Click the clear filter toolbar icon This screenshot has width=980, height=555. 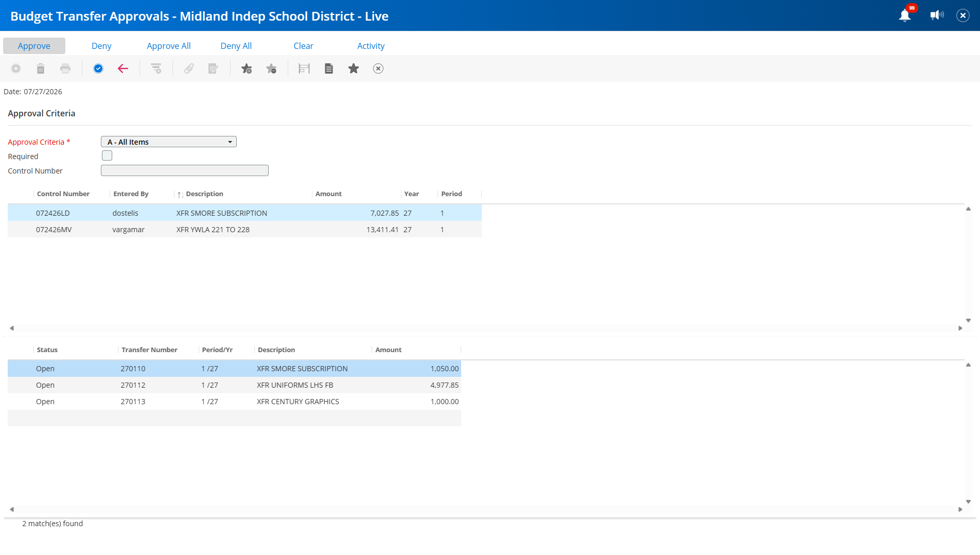[x=156, y=68]
